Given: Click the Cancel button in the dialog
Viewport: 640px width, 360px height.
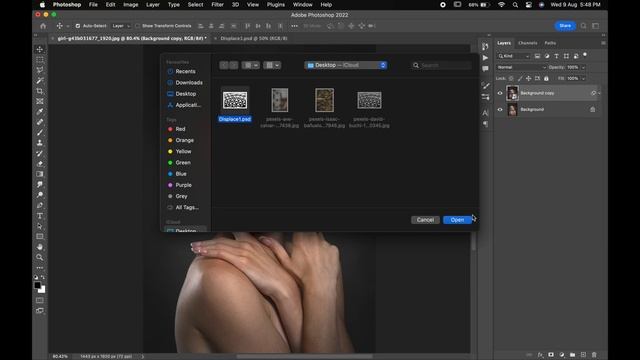Looking at the screenshot, I should [425, 220].
